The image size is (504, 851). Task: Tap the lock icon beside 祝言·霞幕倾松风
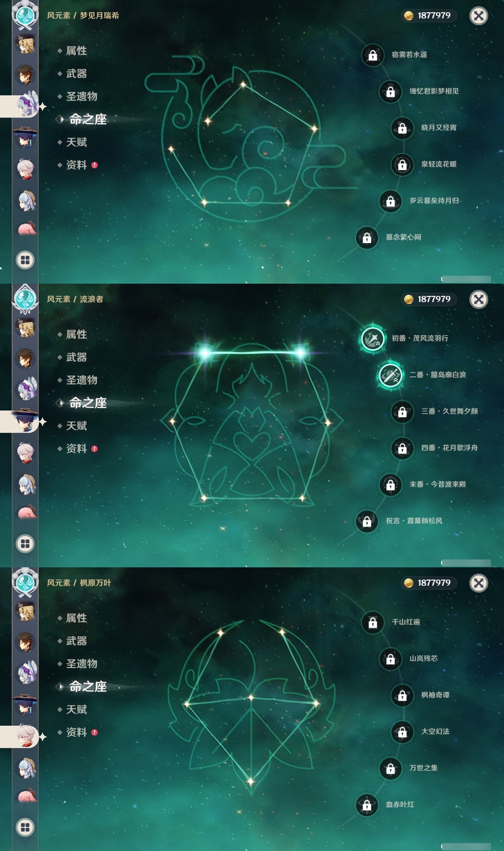point(367,521)
